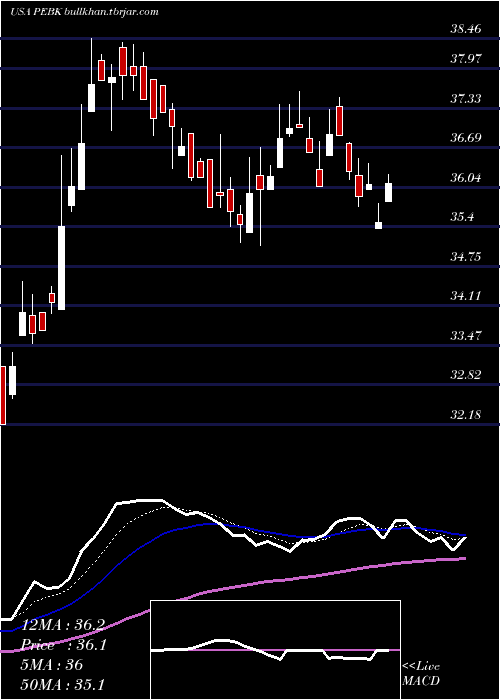Click the 33.47 price level label

pos(466,336)
